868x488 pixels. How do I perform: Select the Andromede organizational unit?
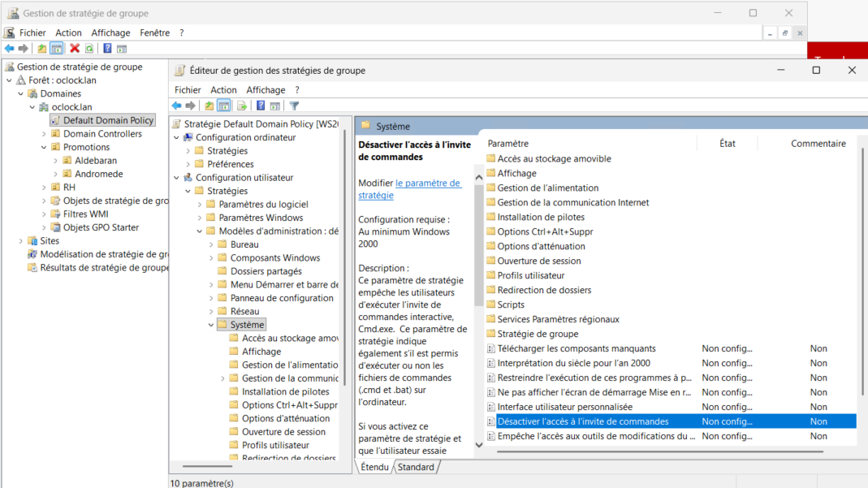pos(98,174)
